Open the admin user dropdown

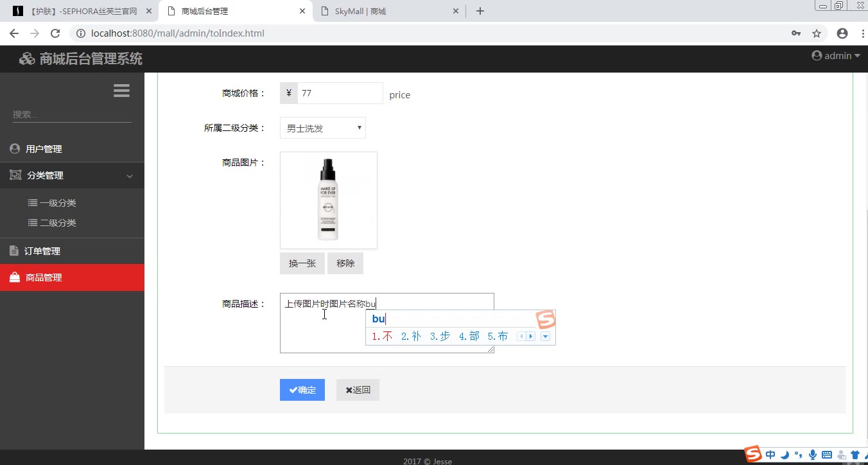(x=836, y=56)
